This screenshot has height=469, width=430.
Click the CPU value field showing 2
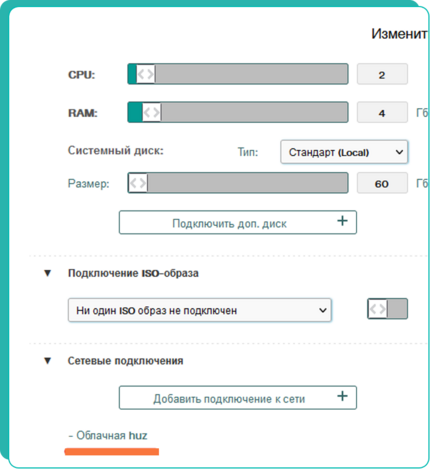382,74
